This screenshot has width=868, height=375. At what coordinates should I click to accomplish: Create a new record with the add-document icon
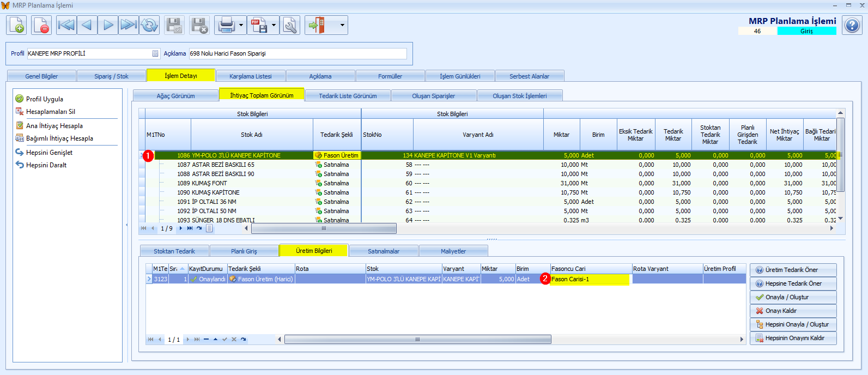[x=16, y=25]
